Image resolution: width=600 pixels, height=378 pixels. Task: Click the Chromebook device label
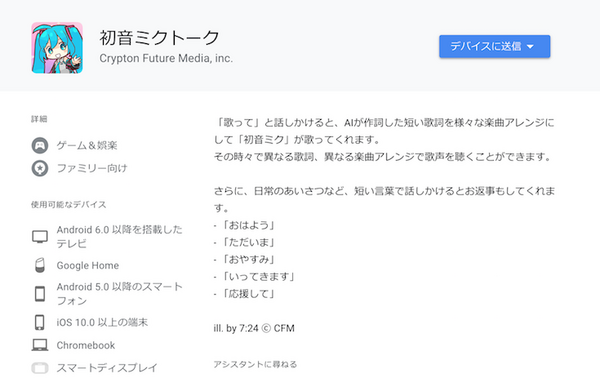click(86, 345)
